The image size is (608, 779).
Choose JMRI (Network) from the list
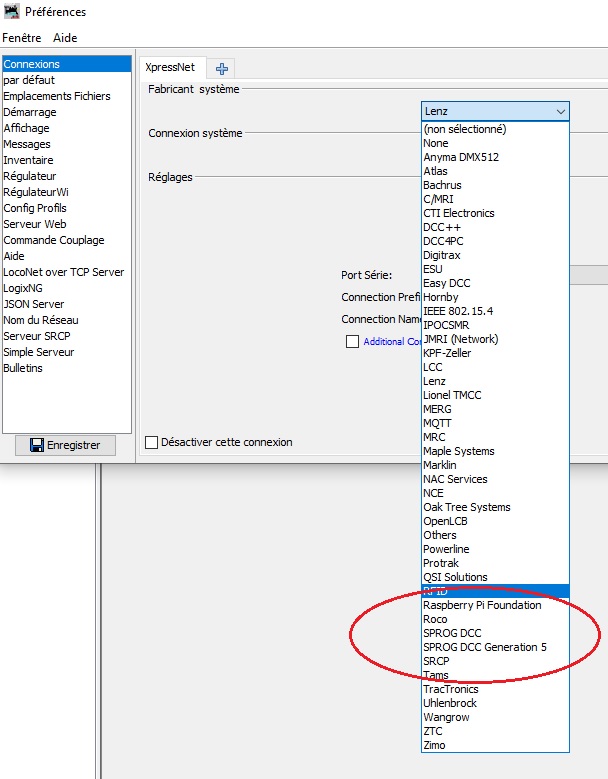pyautogui.click(x=495, y=339)
